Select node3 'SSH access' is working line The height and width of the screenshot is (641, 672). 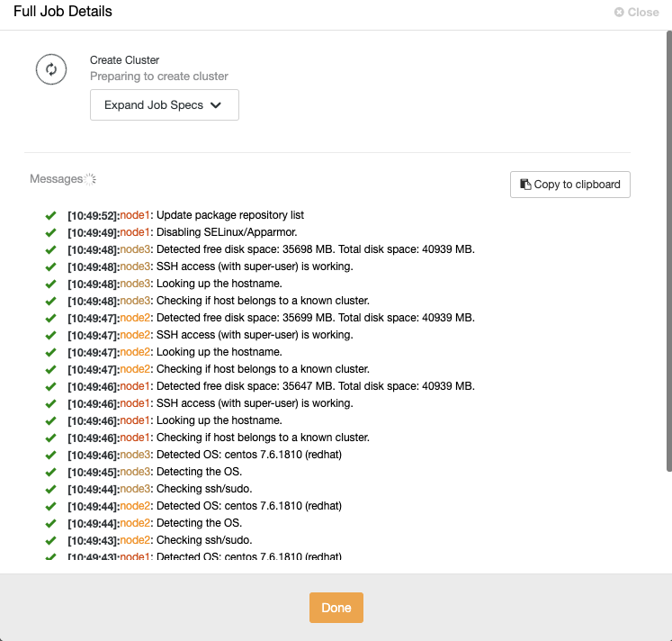click(x=210, y=266)
